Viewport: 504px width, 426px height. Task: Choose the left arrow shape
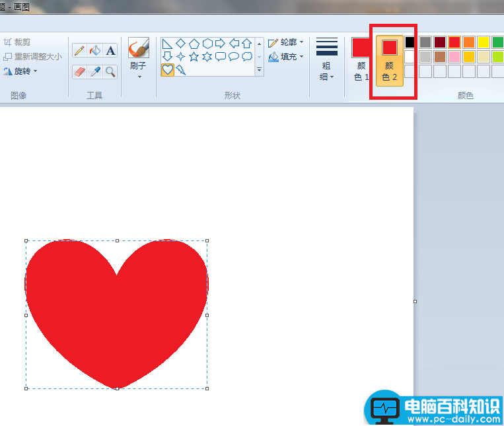(x=234, y=44)
